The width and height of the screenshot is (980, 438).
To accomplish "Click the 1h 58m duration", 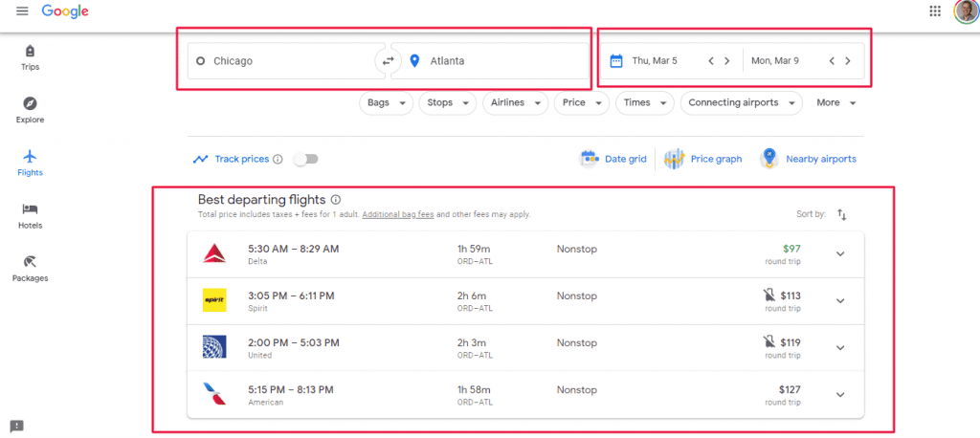I will coord(472,389).
